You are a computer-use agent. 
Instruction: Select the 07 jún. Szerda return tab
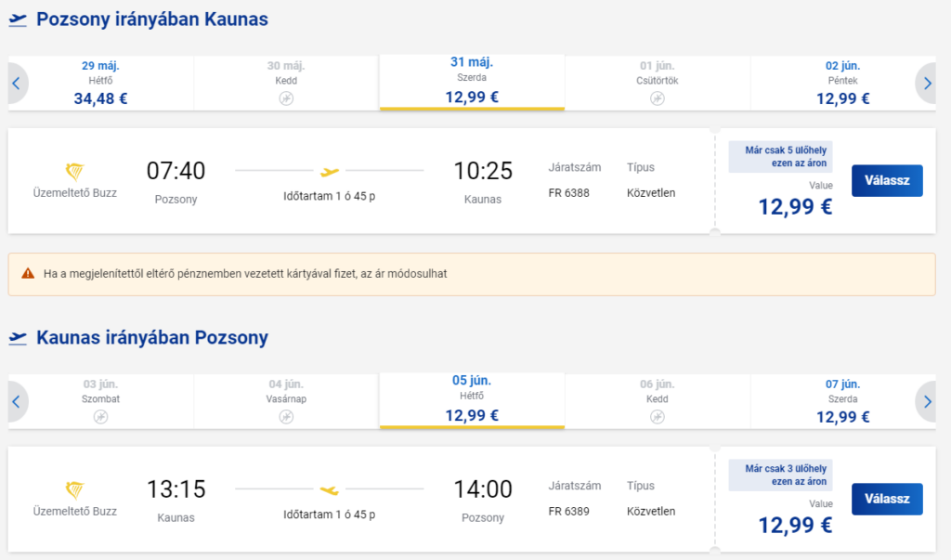(843, 401)
